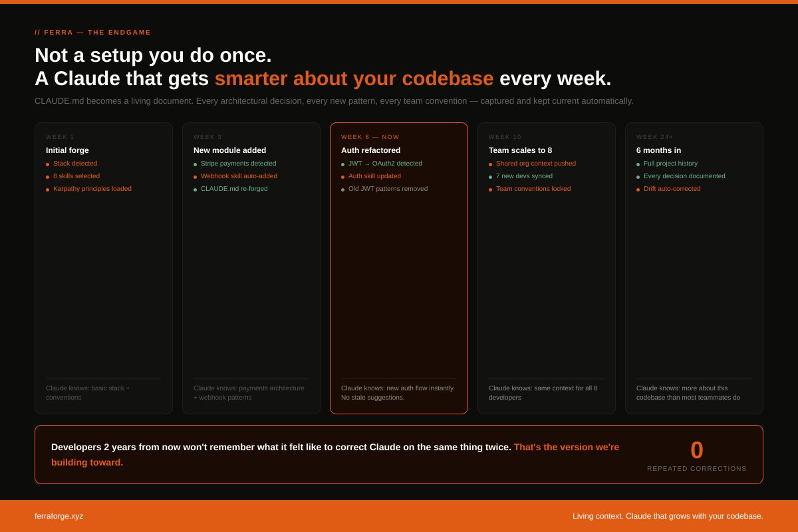798x532 pixels.
Task: Click 'Claude knows: payments architecture' footer text
Action: point(249,392)
